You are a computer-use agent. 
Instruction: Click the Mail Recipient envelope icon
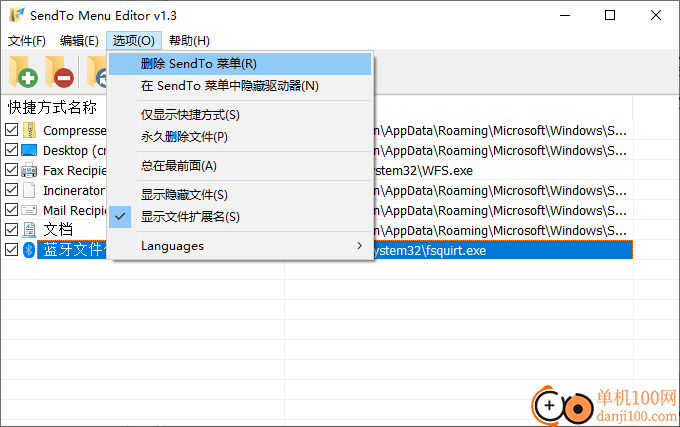tap(29, 210)
